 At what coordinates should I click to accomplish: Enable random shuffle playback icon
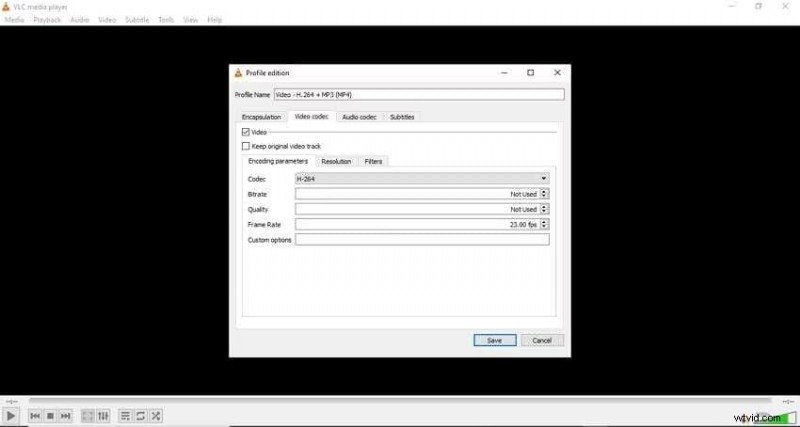(156, 415)
